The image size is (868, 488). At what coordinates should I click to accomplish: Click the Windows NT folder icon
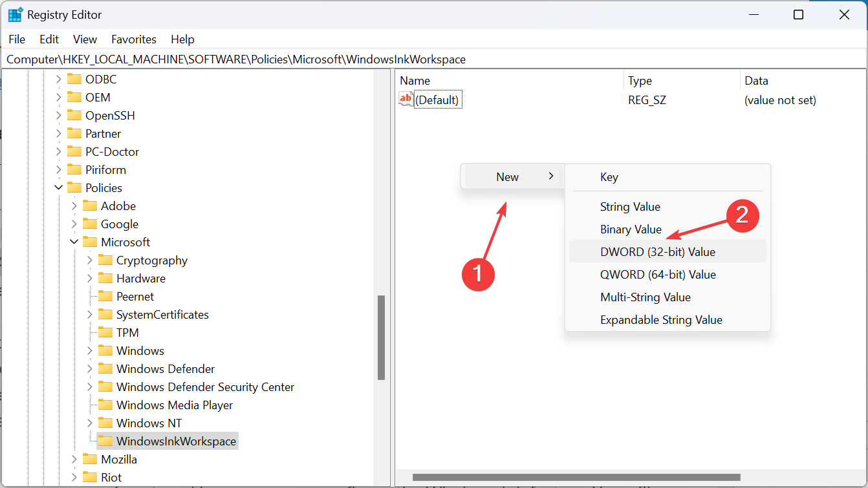[x=105, y=423]
